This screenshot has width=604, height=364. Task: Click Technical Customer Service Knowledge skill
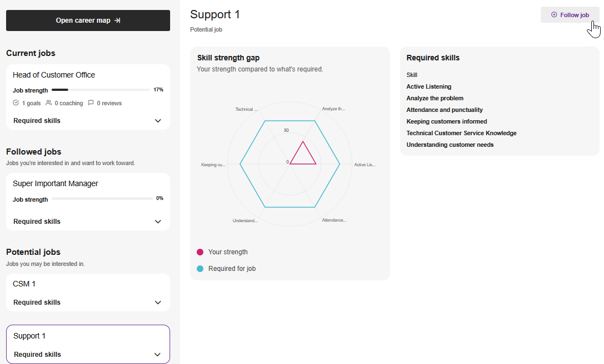tap(462, 133)
